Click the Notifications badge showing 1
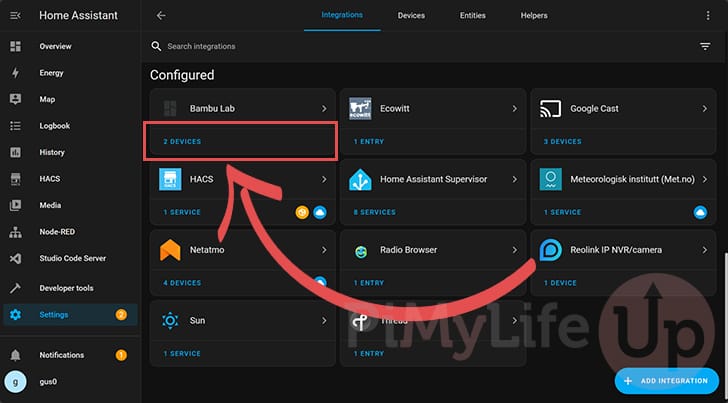This screenshot has height=403, width=728. [x=121, y=356]
